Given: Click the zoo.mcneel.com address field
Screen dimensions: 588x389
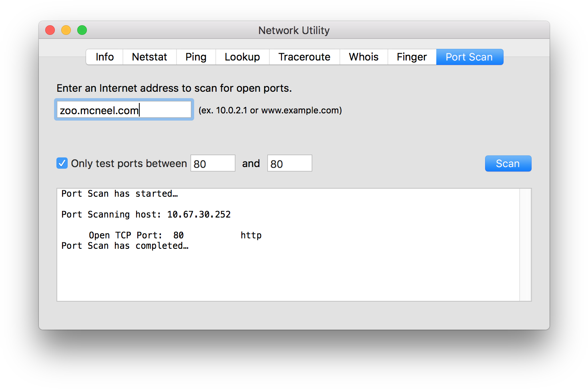Looking at the screenshot, I should (x=124, y=110).
